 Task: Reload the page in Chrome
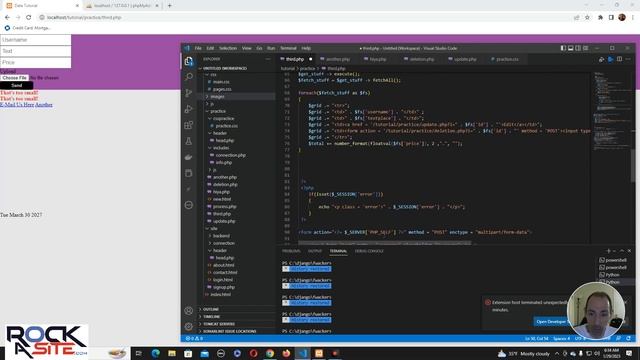[29, 18]
